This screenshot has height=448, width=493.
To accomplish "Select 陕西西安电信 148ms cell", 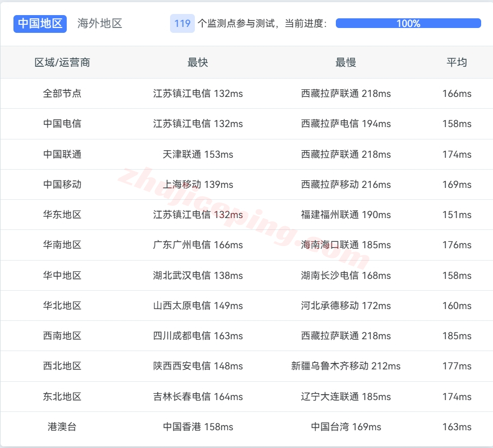I will point(198,366).
